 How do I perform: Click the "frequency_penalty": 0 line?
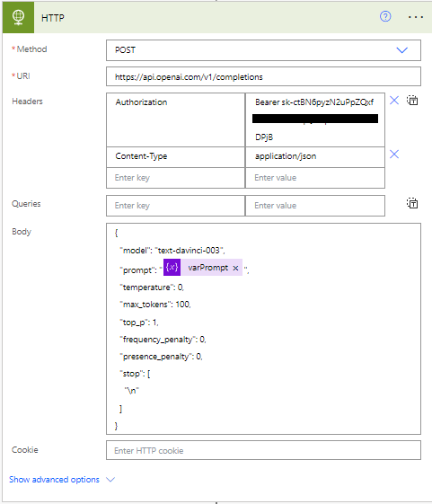pyautogui.click(x=163, y=340)
